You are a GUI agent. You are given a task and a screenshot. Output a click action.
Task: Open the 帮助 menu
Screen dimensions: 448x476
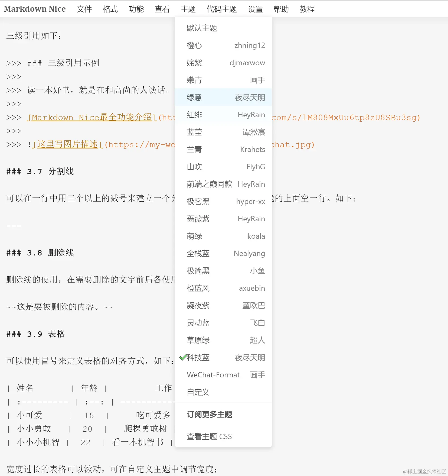pyautogui.click(x=281, y=9)
